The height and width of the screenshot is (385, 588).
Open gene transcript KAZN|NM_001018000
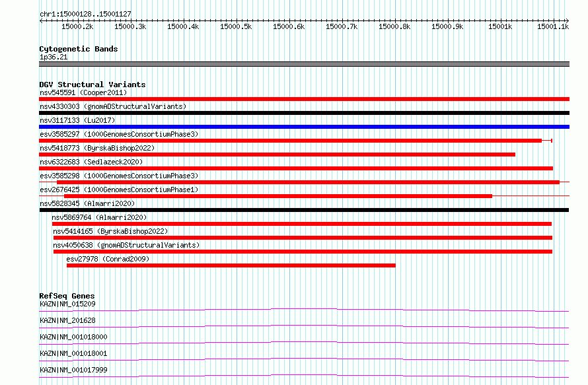[73, 337]
